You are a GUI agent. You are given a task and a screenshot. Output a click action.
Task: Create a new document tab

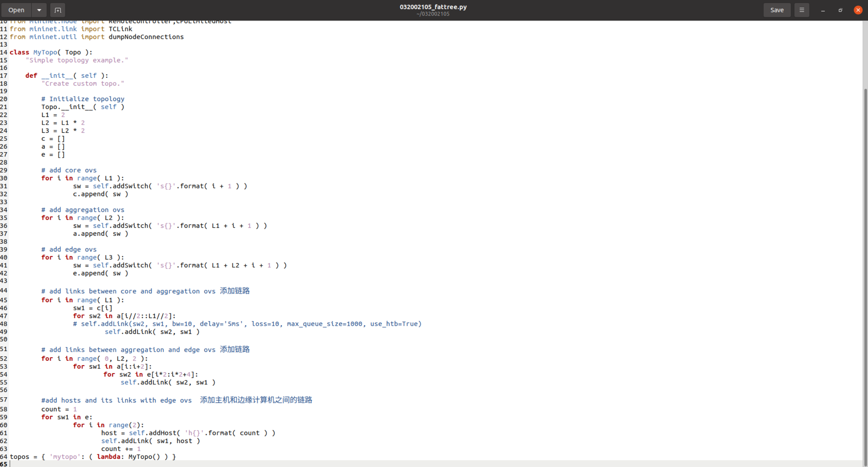tap(58, 10)
